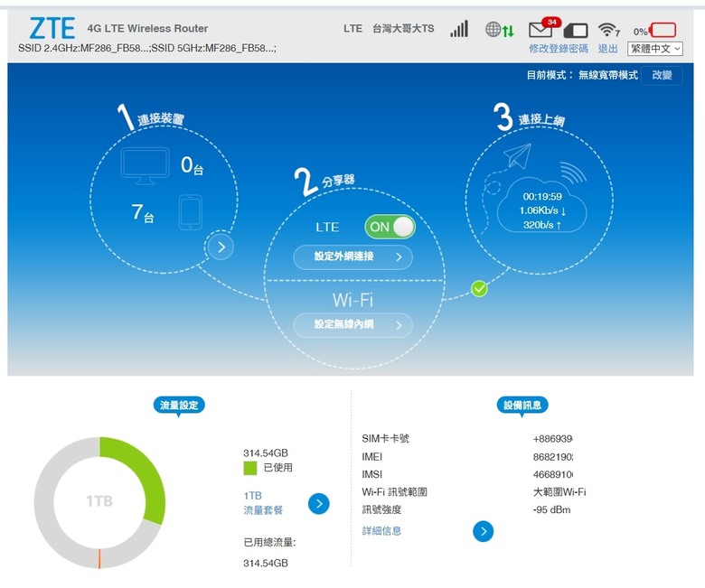The height and width of the screenshot is (588, 705).
Task: Click 1TB 流量套餐 link
Action: [263, 503]
